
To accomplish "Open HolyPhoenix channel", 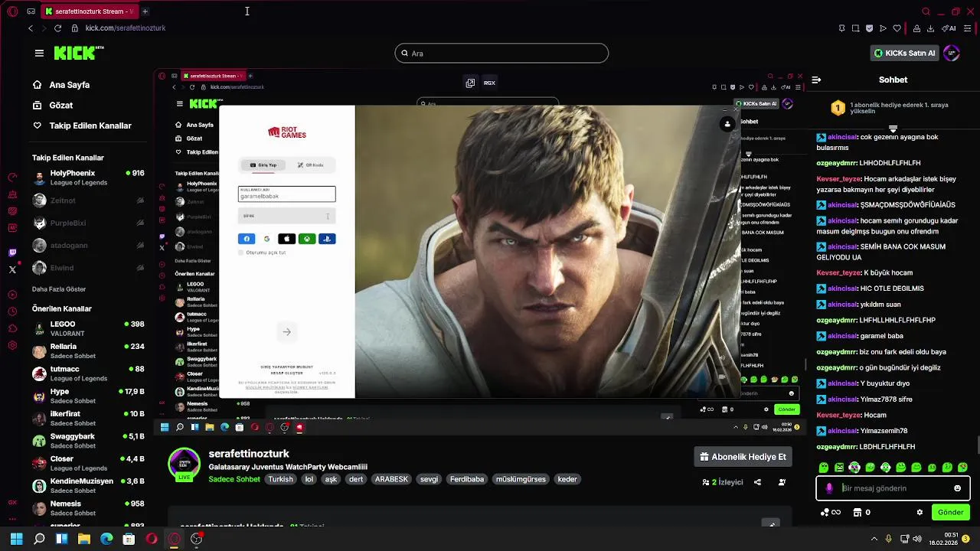I will click(88, 178).
